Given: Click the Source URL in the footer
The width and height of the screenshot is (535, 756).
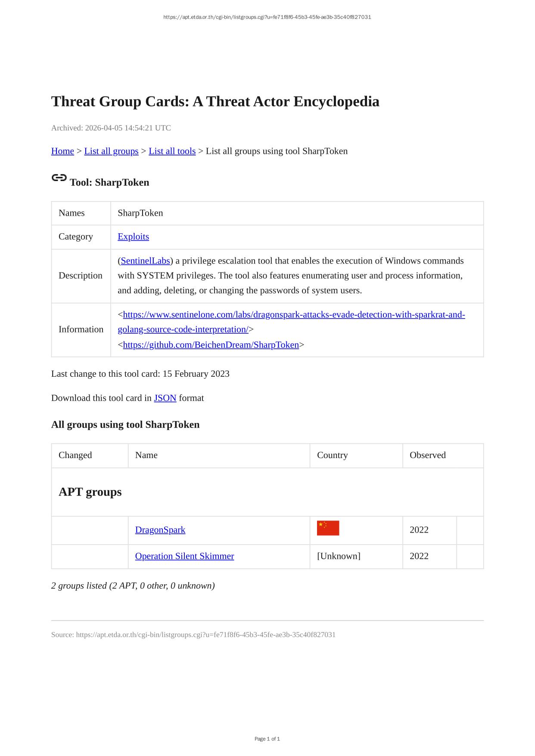Looking at the screenshot, I should tap(205, 635).
